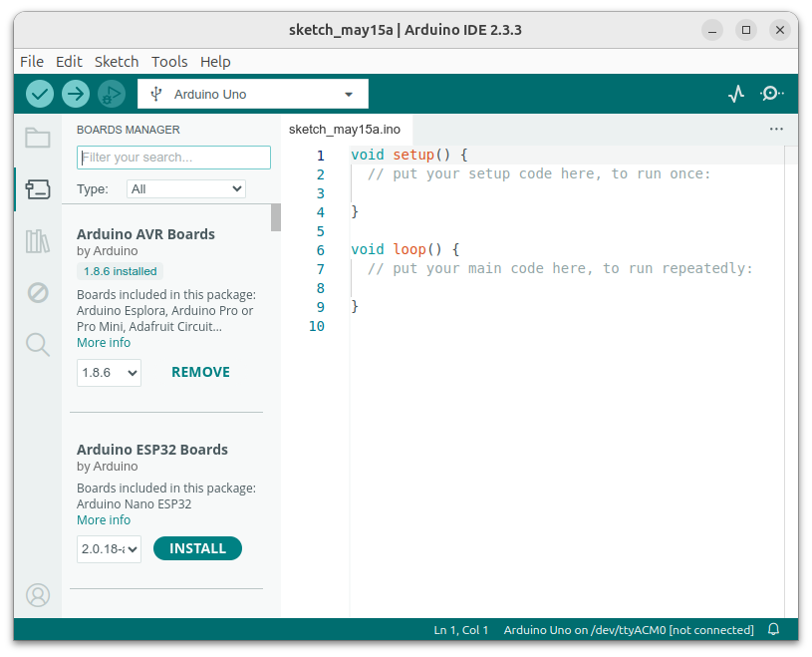Open the Debug sidebar panel icon
Viewport: 812px width, 657px height.
coord(38,293)
